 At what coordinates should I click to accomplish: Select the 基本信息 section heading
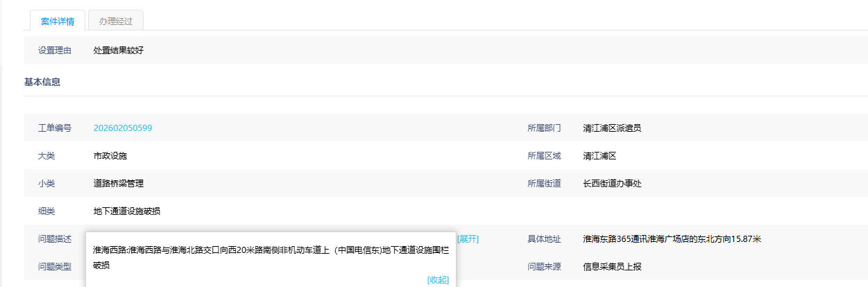point(42,82)
